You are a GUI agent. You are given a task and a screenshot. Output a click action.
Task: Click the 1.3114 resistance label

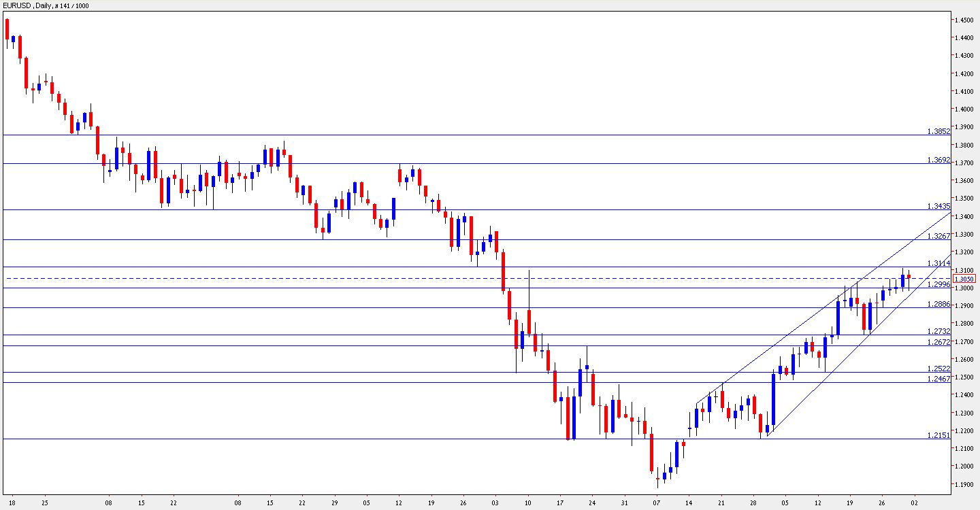[938, 263]
